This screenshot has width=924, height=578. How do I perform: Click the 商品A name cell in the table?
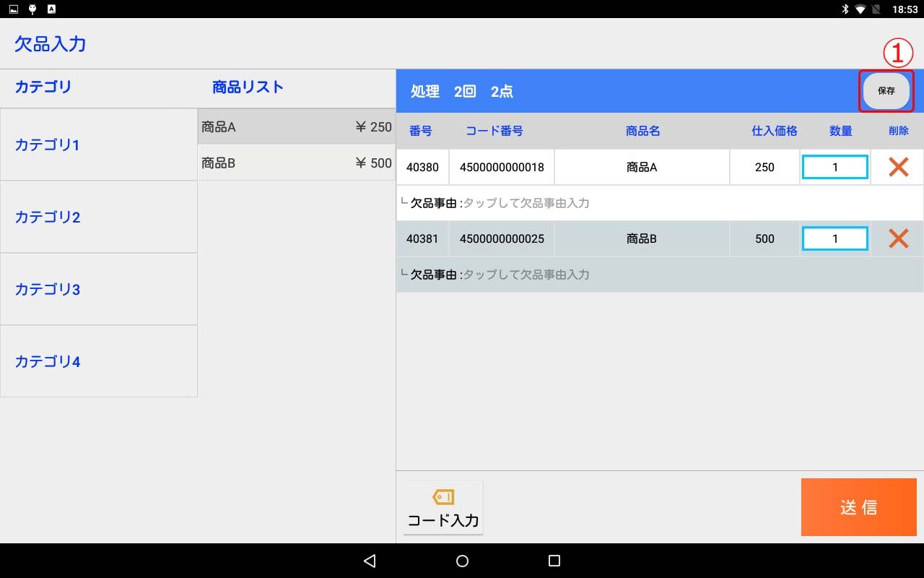point(642,167)
